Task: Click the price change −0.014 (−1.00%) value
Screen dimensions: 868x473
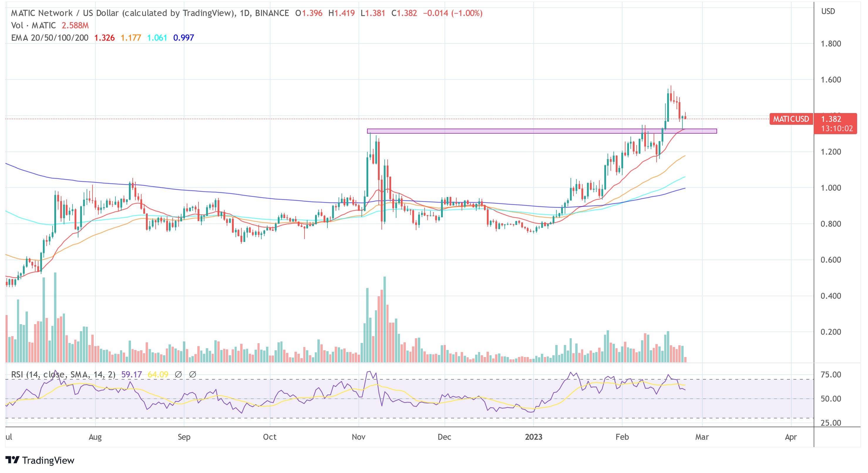Action: coord(452,13)
